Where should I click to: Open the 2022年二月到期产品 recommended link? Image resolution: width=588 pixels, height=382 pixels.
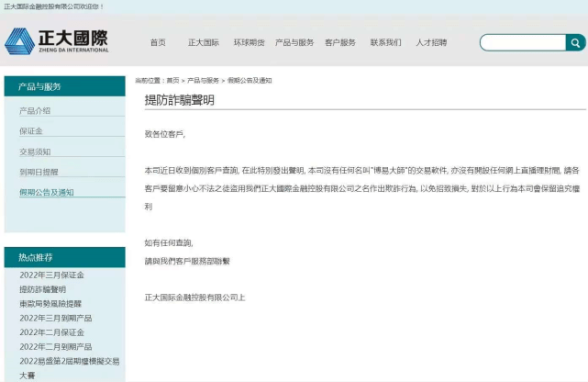coord(55,347)
